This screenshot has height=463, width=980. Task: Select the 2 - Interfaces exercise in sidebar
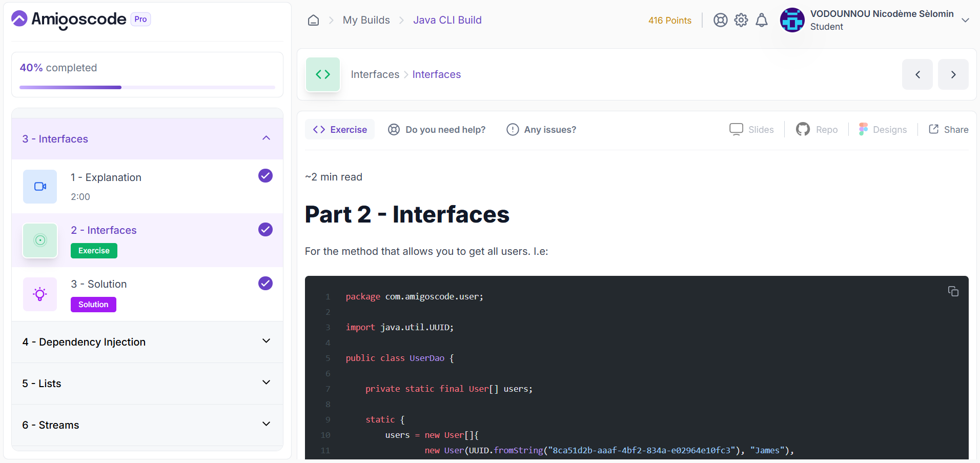coord(104,230)
